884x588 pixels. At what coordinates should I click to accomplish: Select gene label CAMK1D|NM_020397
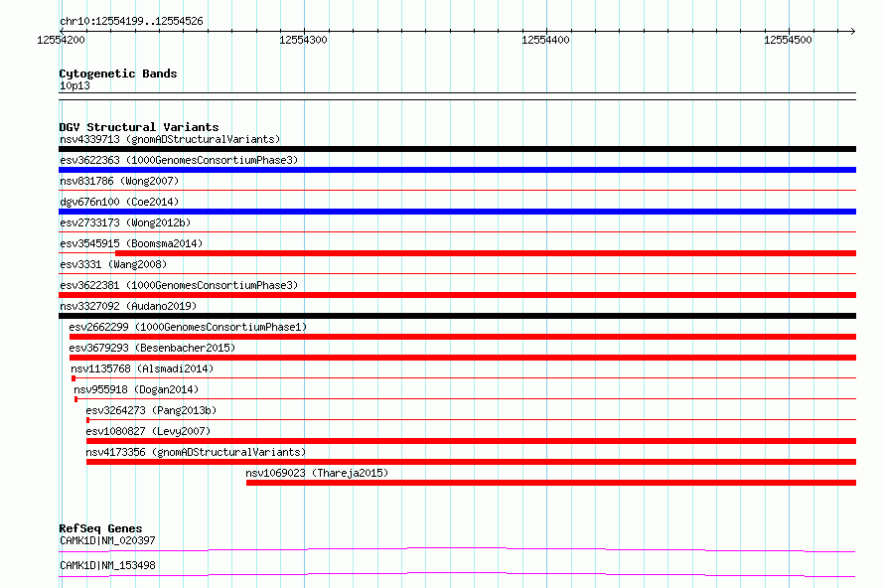[107, 540]
